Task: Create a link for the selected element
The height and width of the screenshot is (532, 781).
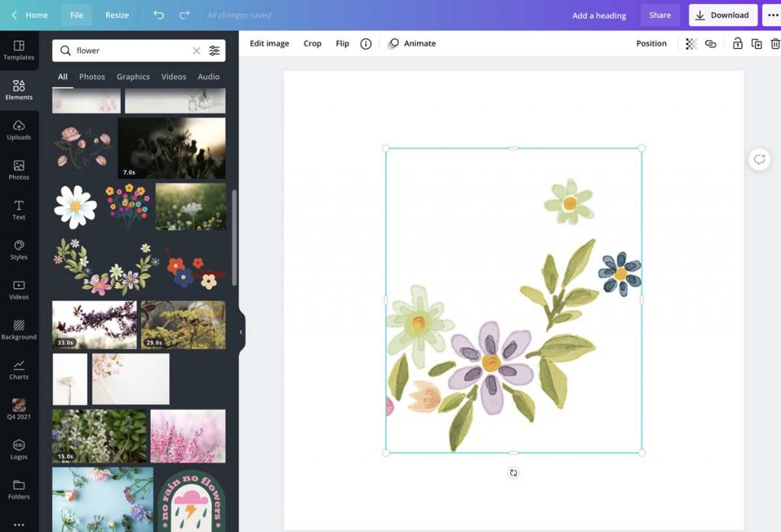Action: coord(710,43)
